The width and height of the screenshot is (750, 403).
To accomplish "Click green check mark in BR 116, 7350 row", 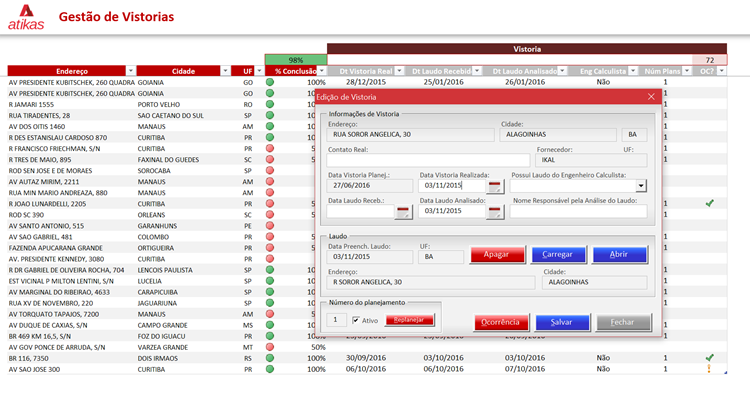I will [x=709, y=358].
